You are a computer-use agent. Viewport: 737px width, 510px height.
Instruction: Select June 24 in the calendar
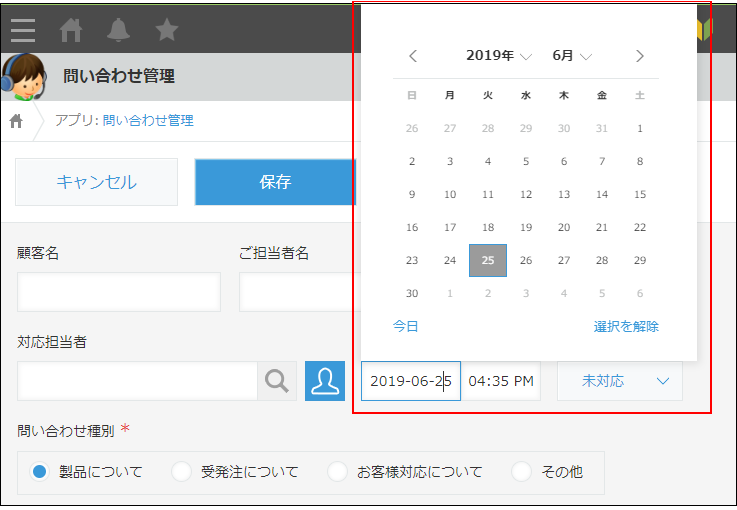tap(450, 260)
